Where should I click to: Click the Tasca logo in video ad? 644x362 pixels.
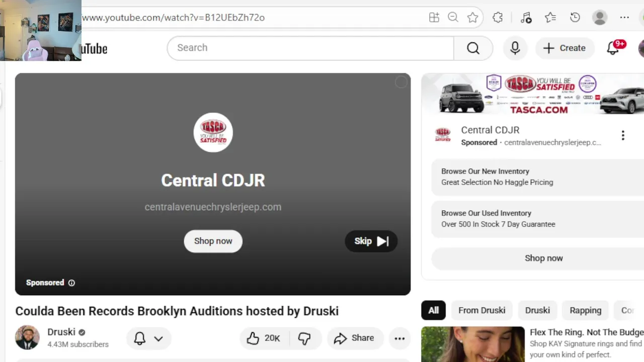click(x=213, y=132)
